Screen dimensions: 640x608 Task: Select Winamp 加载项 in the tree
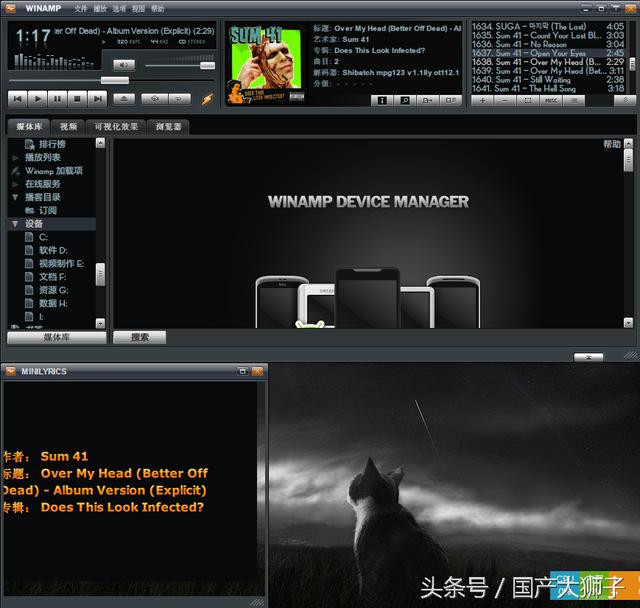pyautogui.click(x=53, y=171)
